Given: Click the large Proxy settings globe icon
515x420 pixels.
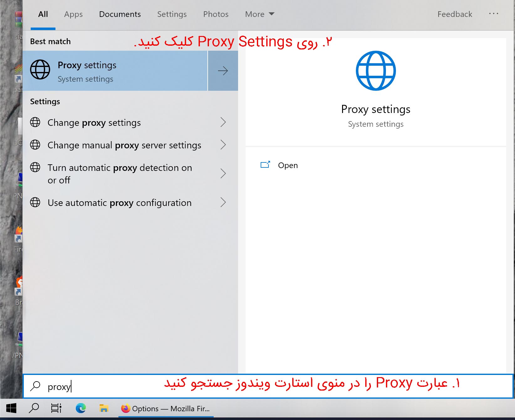Looking at the screenshot, I should point(376,71).
